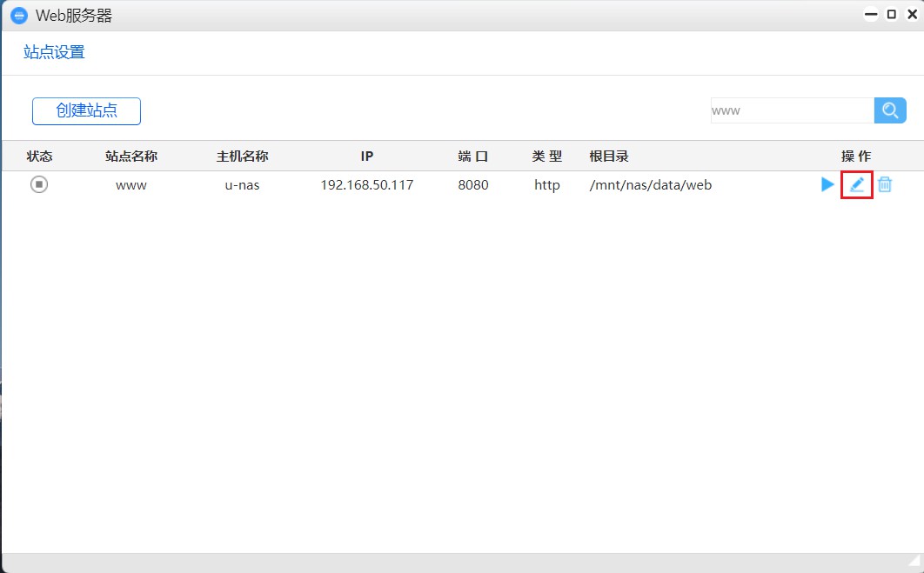Click the hostname u-nas in the table row

(242, 184)
